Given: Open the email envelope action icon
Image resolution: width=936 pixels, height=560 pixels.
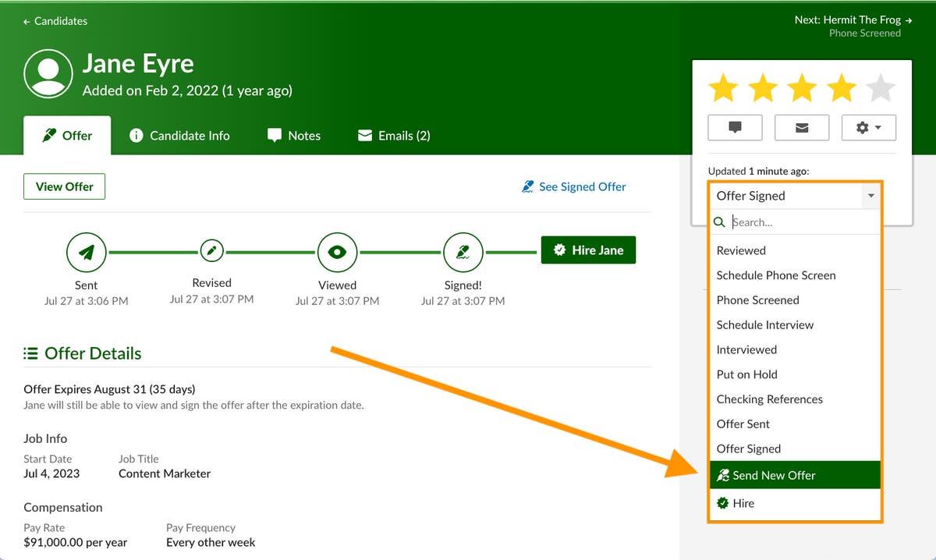Looking at the screenshot, I should point(802,127).
